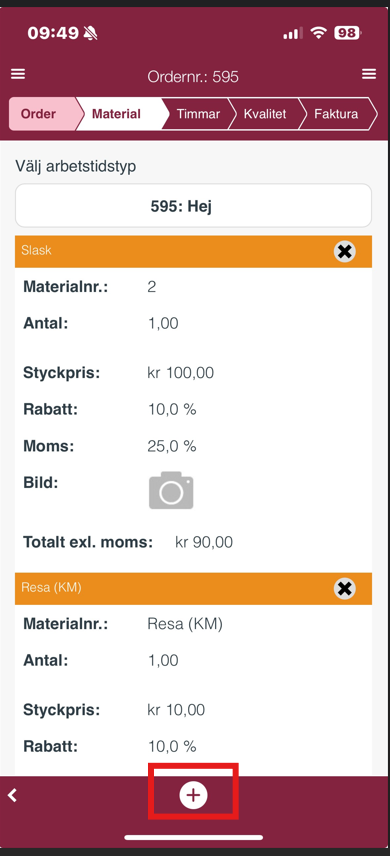This screenshot has width=390, height=856.
Task: Remove the Slask material item
Action: tap(345, 251)
